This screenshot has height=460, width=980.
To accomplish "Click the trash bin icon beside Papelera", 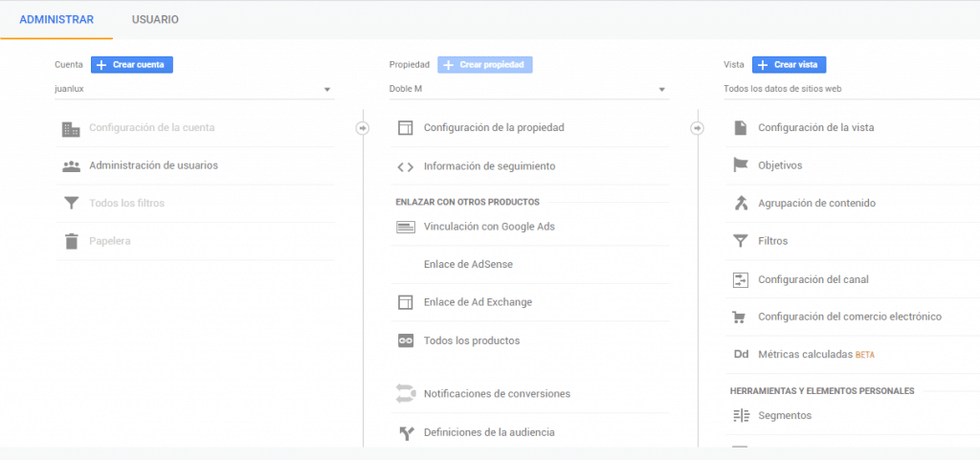I will point(72,241).
